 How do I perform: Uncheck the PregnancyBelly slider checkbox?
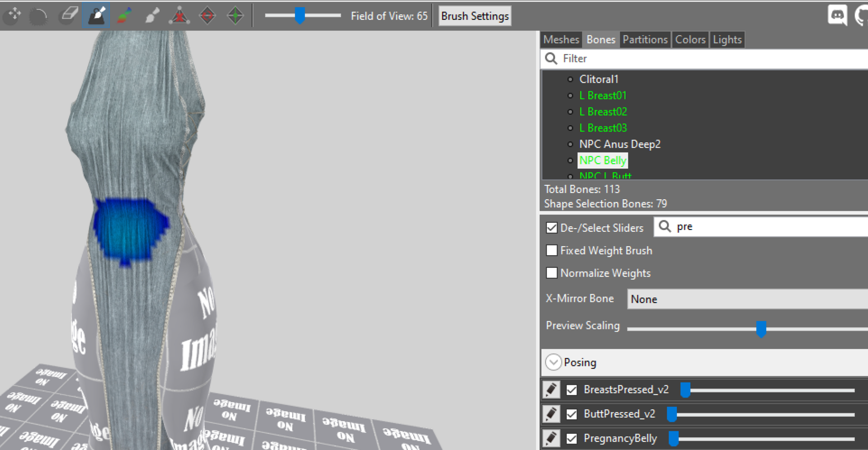coord(571,438)
